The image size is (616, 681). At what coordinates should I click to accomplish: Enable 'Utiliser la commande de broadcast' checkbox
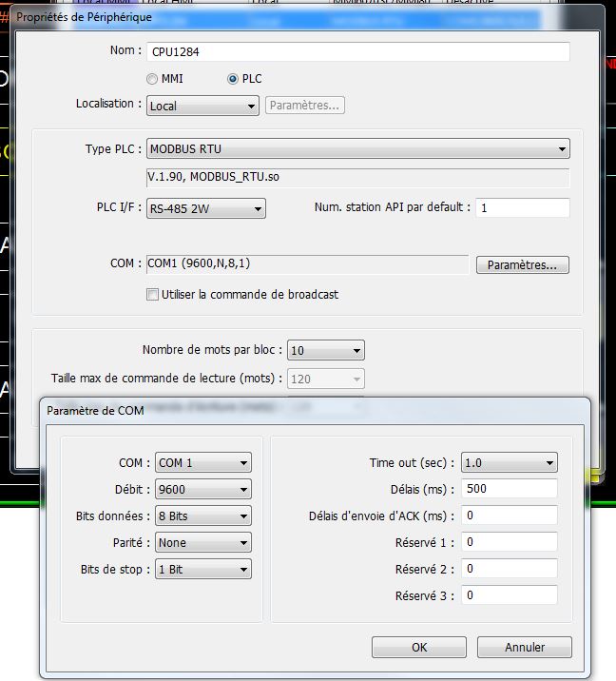click(x=152, y=295)
